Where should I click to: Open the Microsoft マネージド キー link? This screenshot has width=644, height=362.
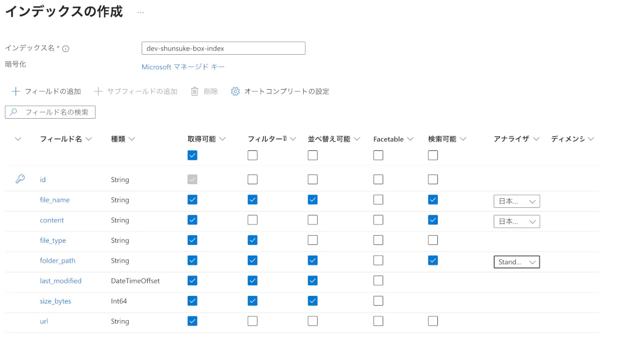[183, 67]
